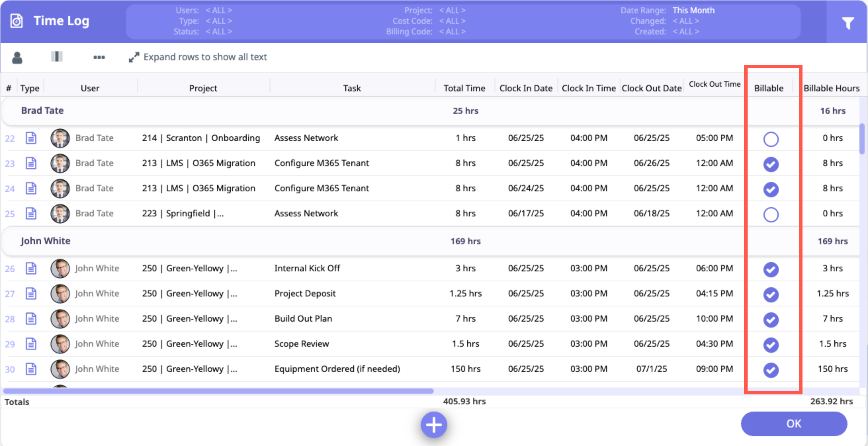Screen dimensions: 868x446
Task: Sort by the Total Time column header
Action: [464, 88]
